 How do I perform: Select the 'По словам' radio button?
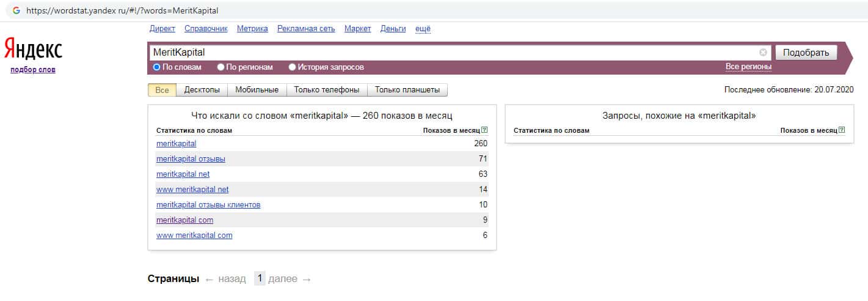pyautogui.click(x=156, y=67)
